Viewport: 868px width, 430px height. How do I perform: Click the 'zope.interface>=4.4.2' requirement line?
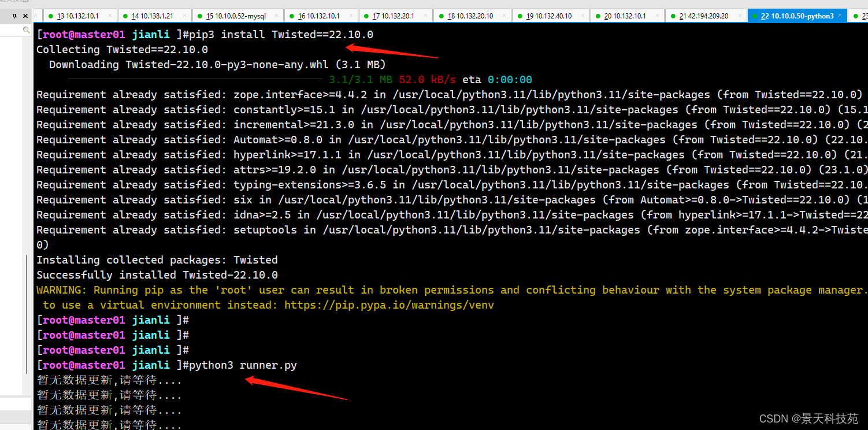pyautogui.click(x=450, y=95)
